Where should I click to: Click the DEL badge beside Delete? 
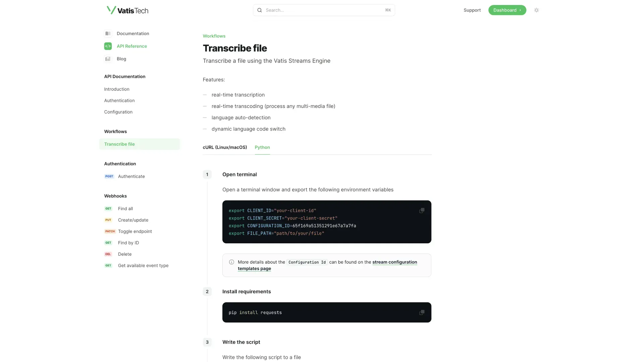coord(108,254)
